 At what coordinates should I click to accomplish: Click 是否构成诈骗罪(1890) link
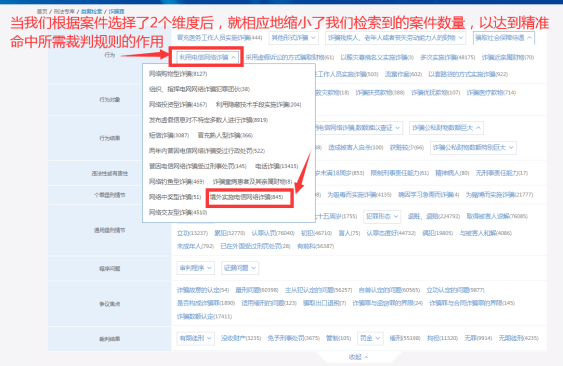click(x=206, y=304)
